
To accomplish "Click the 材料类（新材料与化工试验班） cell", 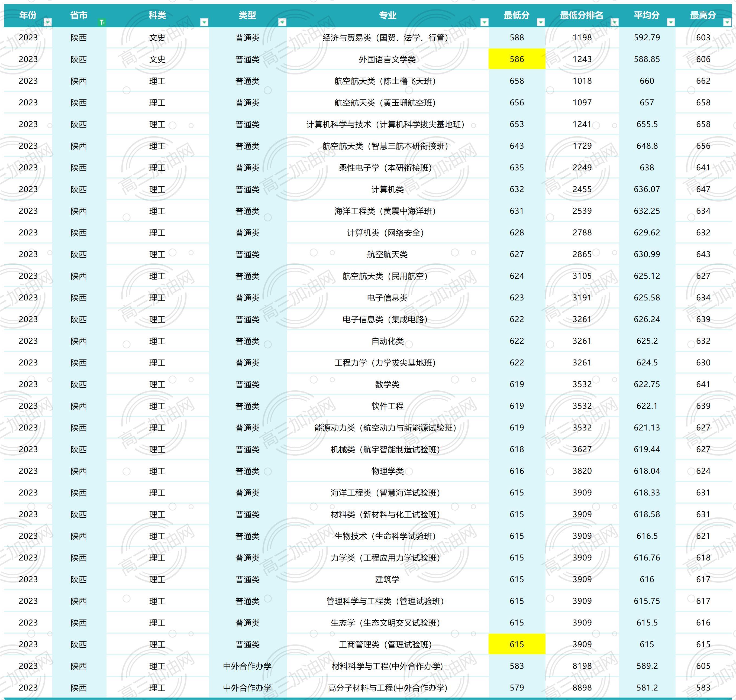I will [x=388, y=514].
